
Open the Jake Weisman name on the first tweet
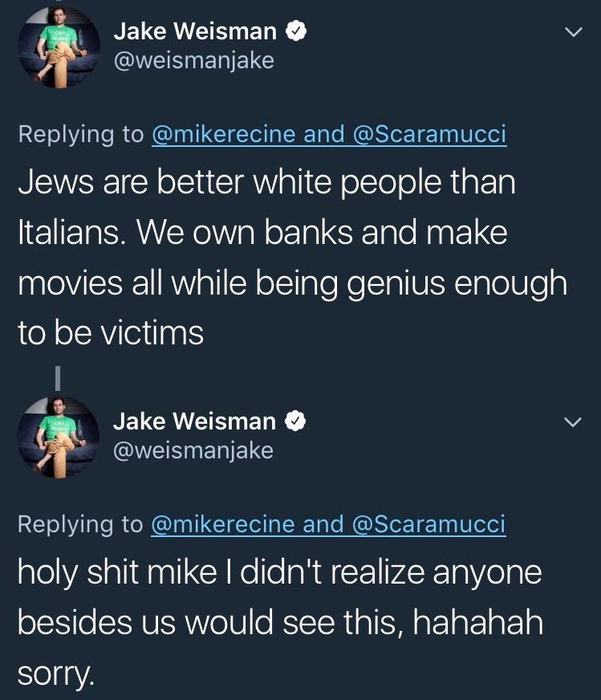tap(195, 31)
